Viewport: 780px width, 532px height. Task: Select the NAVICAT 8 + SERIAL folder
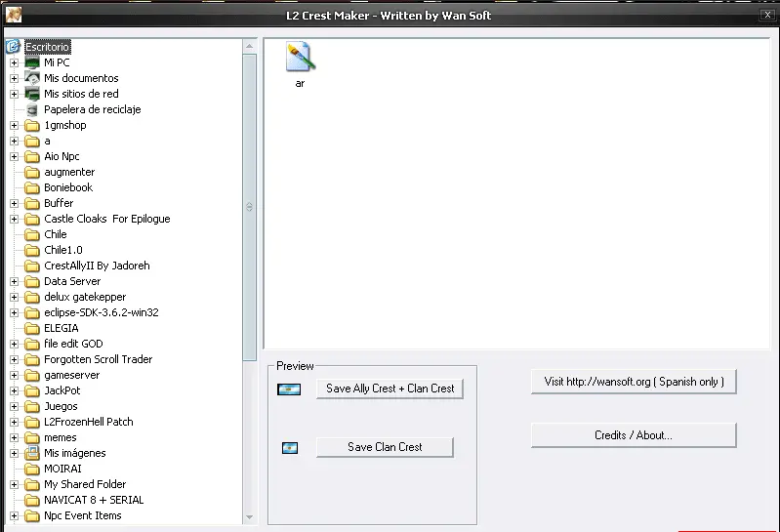click(x=92, y=500)
